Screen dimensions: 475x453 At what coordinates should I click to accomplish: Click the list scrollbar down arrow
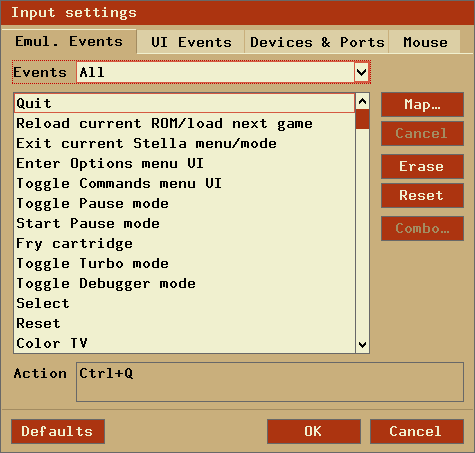pos(362,344)
